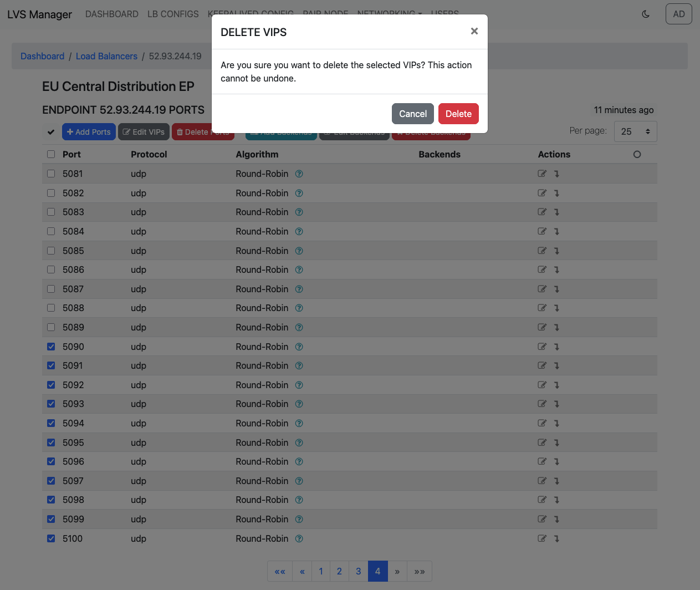The height and width of the screenshot is (590, 700).
Task: Confirm deletion with the red Delete button
Action: [x=458, y=114]
